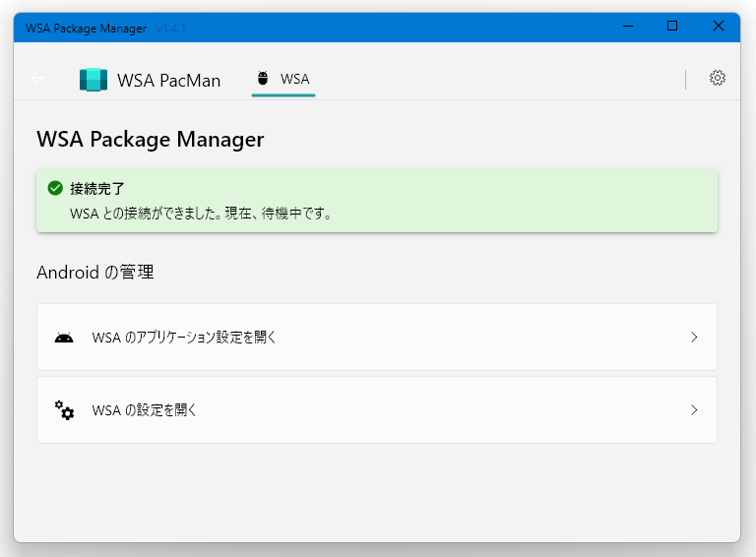756x557 pixels.
Task: Open WSA の設定を開く row
Action: [x=377, y=410]
